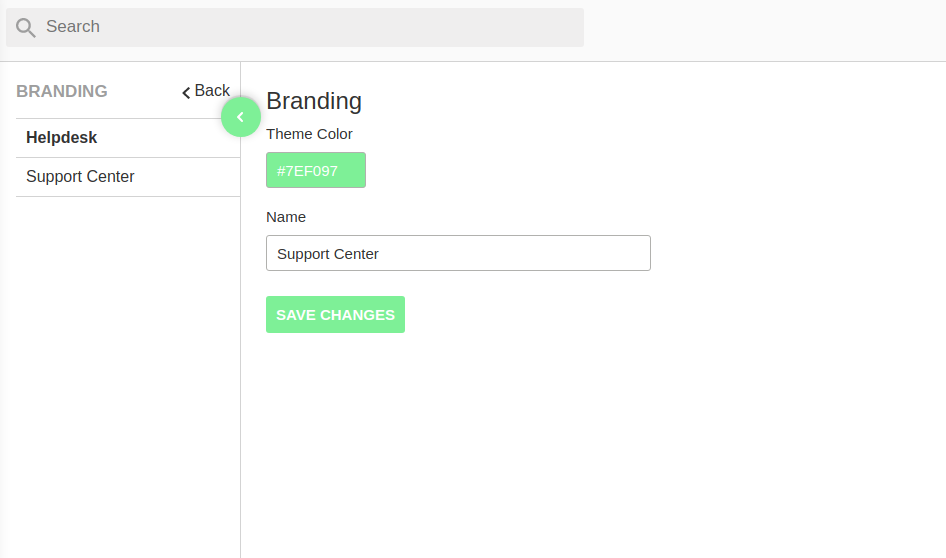Image resolution: width=946 pixels, height=558 pixels.
Task: Click the vertical divider beside the sidebar
Action: pos(241,362)
